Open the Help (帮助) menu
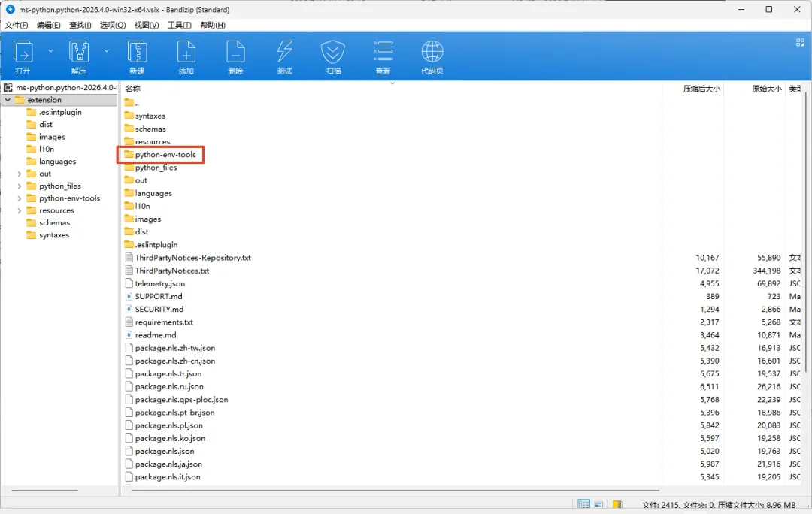This screenshot has height=514, width=812. (x=212, y=25)
